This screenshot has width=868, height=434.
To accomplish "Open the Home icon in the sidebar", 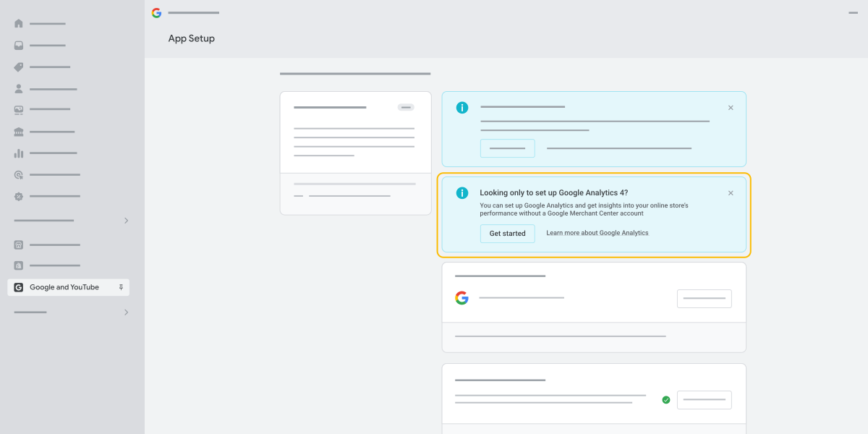I will tap(18, 23).
